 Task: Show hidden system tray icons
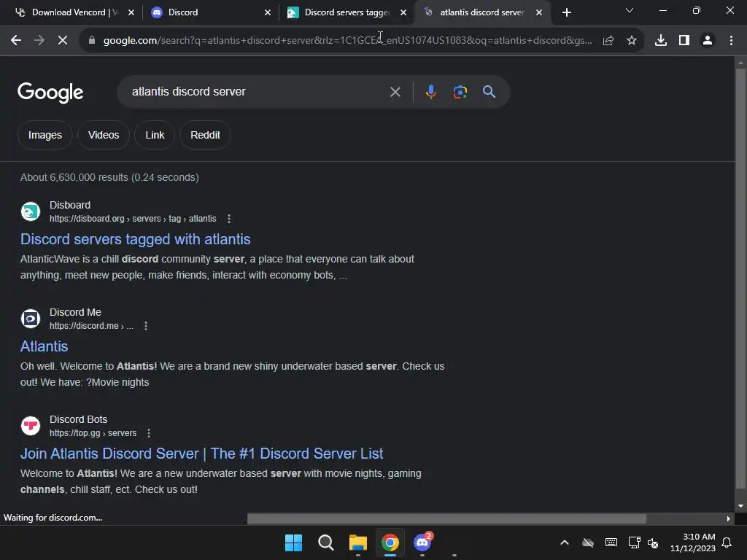coord(565,542)
